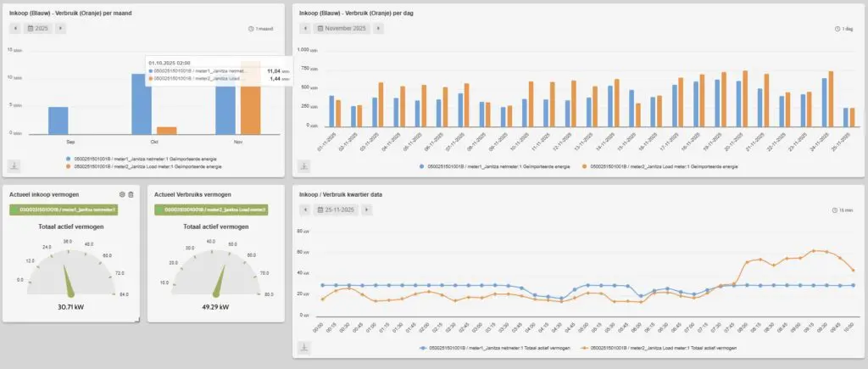Open the November 2025 month picker

(x=341, y=28)
